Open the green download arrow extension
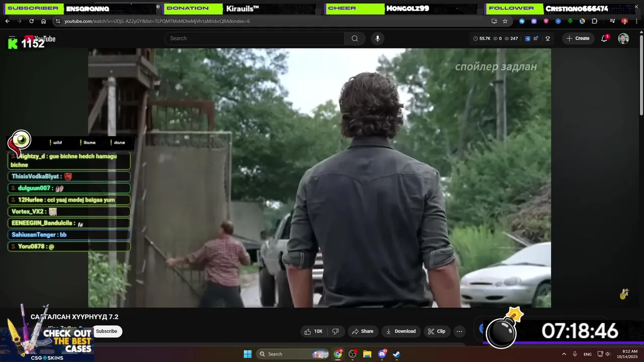Screen dimensions: 644x362 click(570, 21)
